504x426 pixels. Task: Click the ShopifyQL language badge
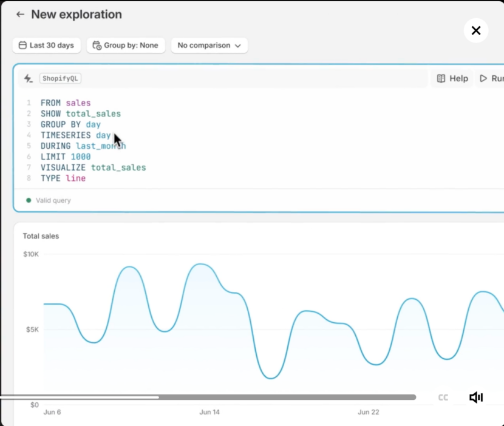(x=60, y=78)
